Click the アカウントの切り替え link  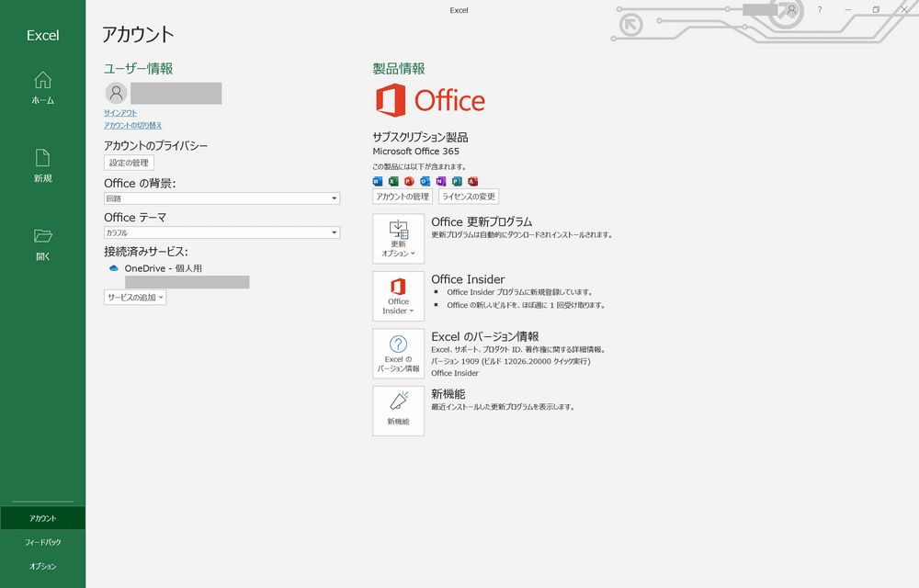(133, 125)
